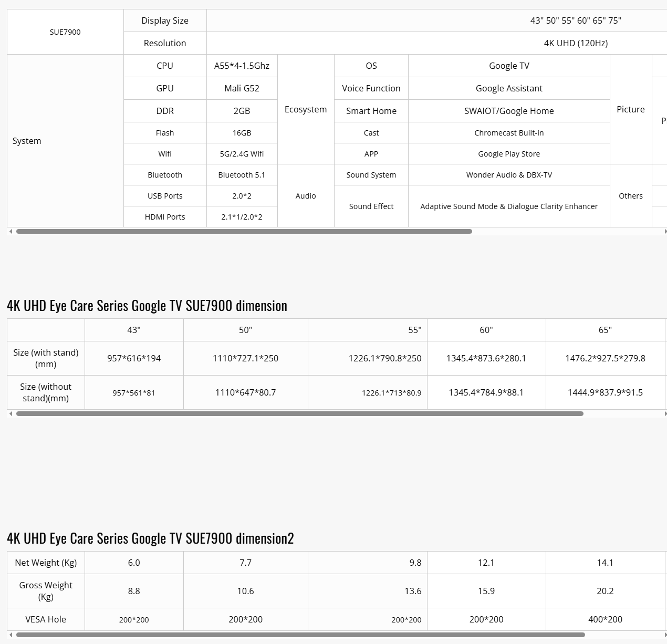
Task: Click left scroll arrow under the specs table
Action: (11, 231)
